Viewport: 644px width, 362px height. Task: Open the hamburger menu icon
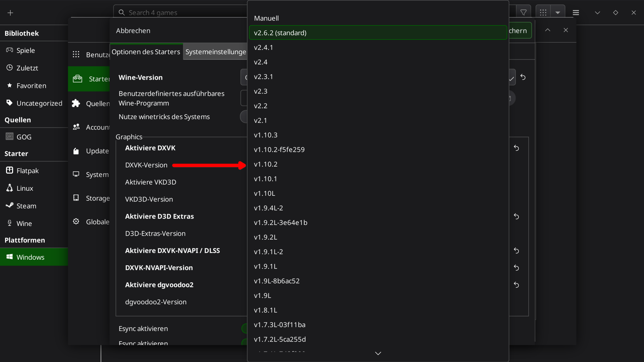click(576, 13)
